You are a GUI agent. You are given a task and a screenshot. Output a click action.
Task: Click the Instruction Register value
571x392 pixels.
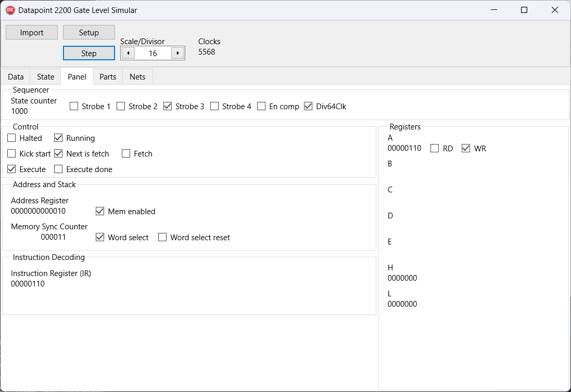pos(28,284)
